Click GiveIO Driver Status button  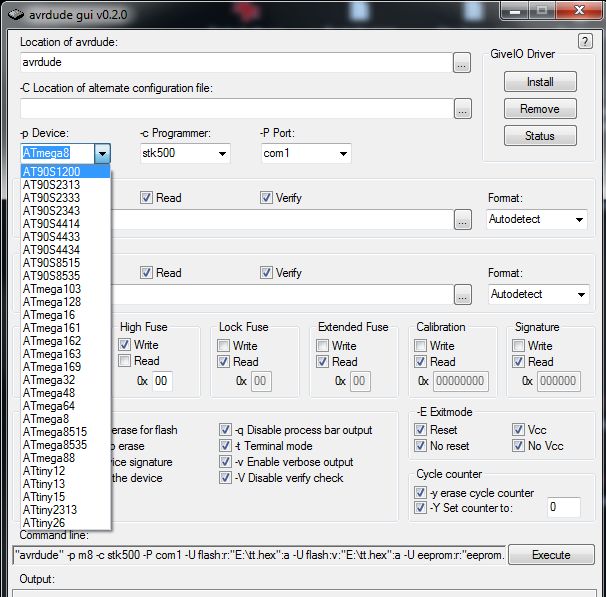tap(540, 136)
